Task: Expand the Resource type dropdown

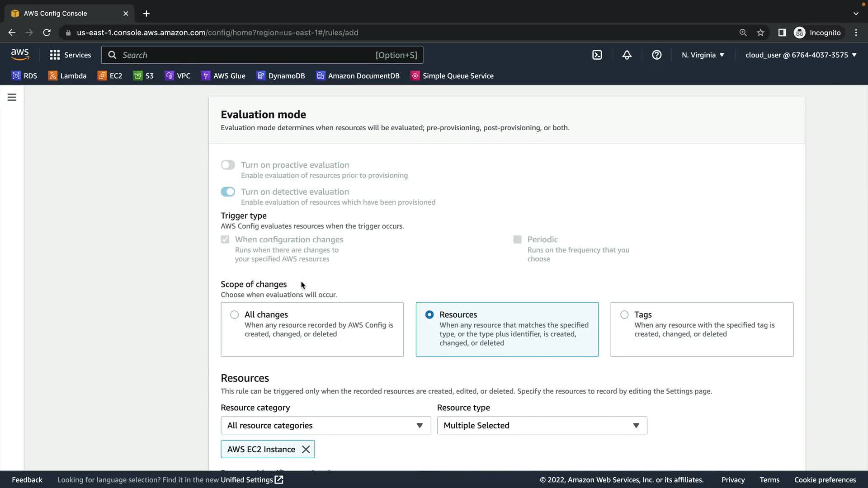Action: coord(542,425)
